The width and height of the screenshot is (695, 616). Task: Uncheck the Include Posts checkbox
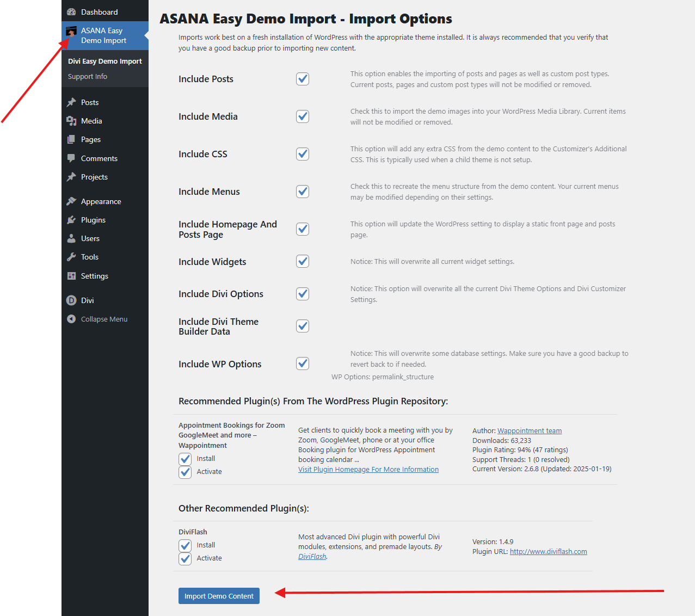[x=303, y=79]
